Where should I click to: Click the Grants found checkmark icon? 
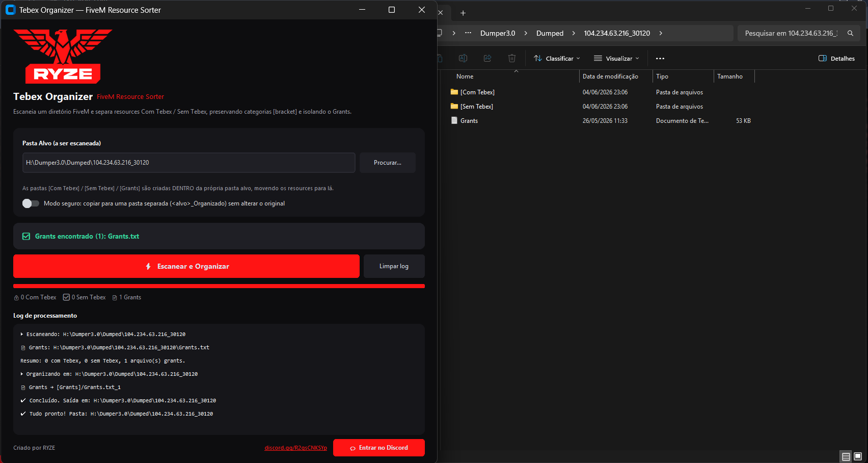[x=26, y=236]
